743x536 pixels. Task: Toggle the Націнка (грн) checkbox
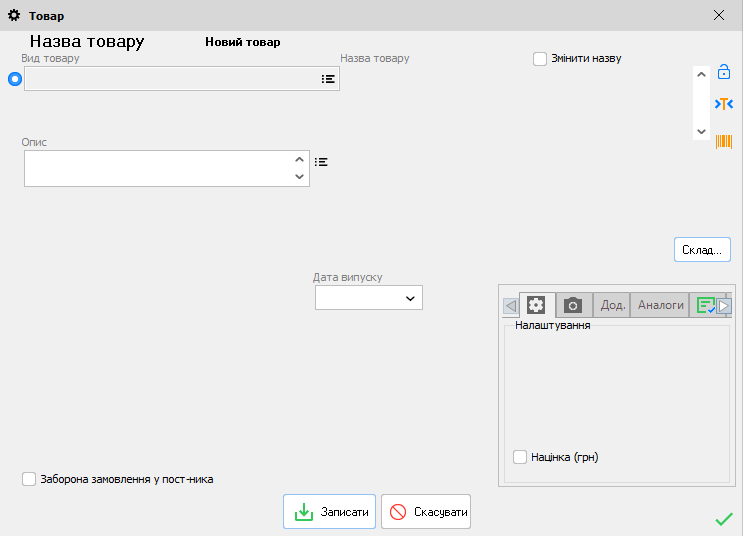coord(520,457)
